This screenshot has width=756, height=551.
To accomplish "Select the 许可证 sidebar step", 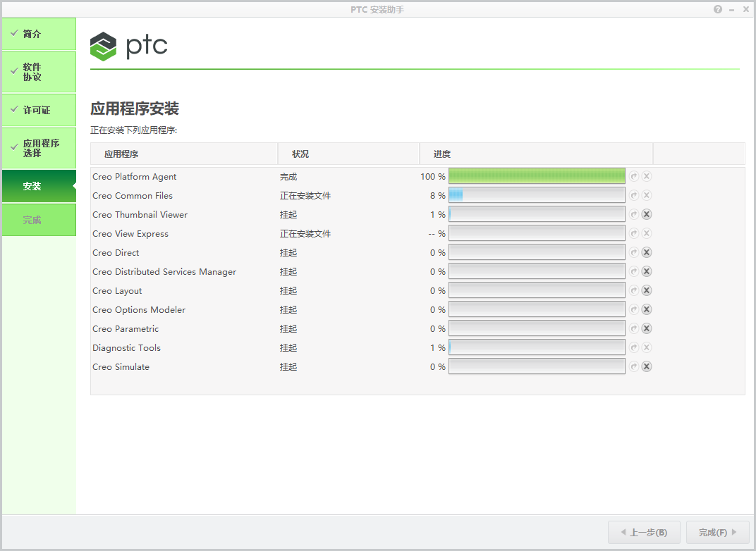I will point(39,110).
